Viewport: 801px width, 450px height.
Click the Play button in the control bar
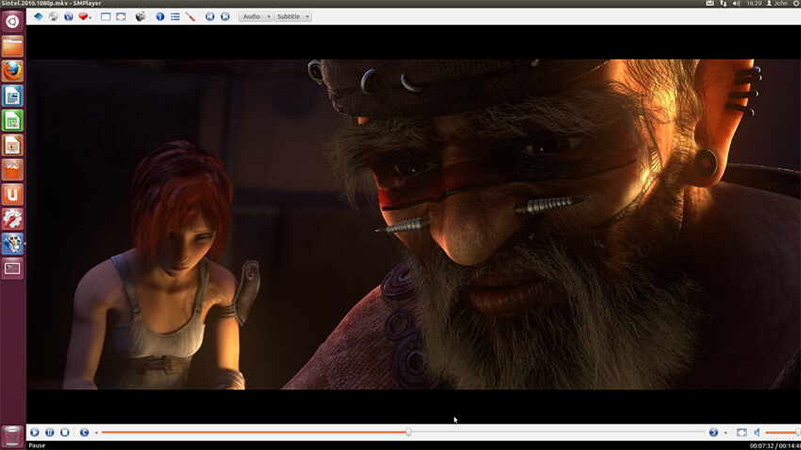click(x=34, y=433)
